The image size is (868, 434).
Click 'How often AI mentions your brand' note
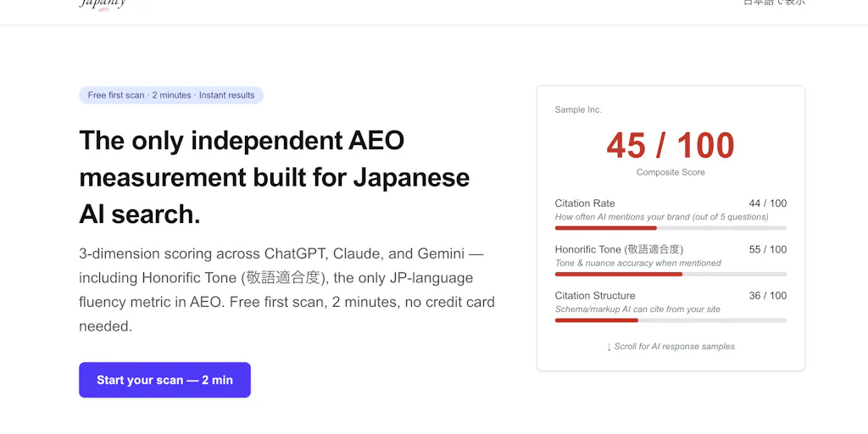(661, 217)
